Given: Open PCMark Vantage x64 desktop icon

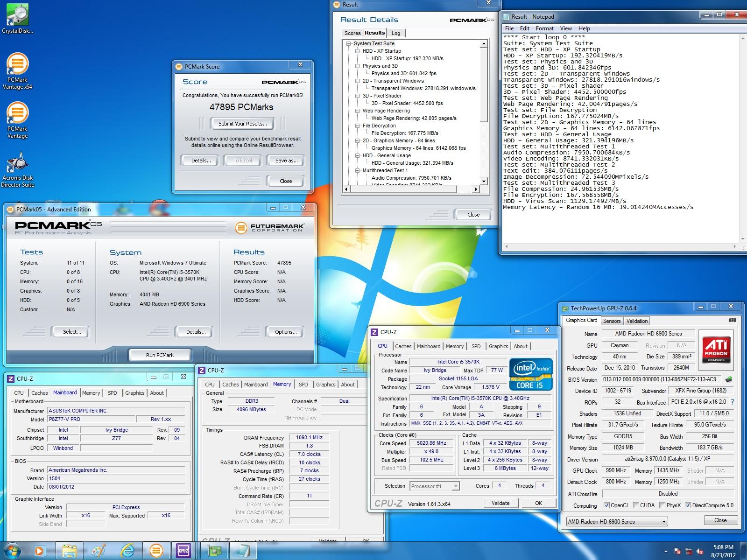Looking at the screenshot, I should click(17, 71).
